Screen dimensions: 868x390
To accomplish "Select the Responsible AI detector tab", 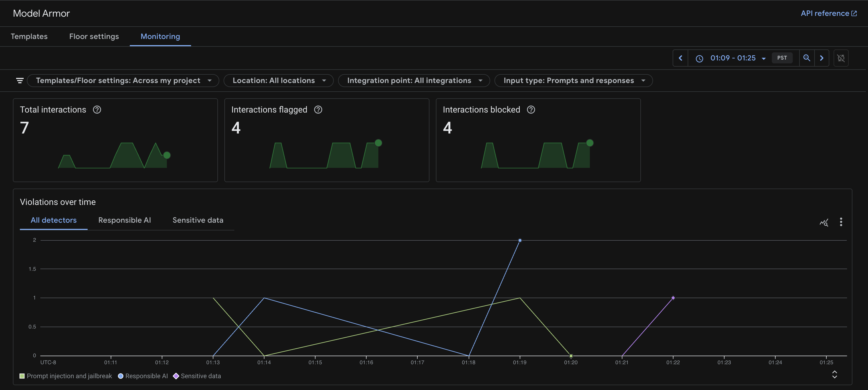I will pyautogui.click(x=124, y=220).
